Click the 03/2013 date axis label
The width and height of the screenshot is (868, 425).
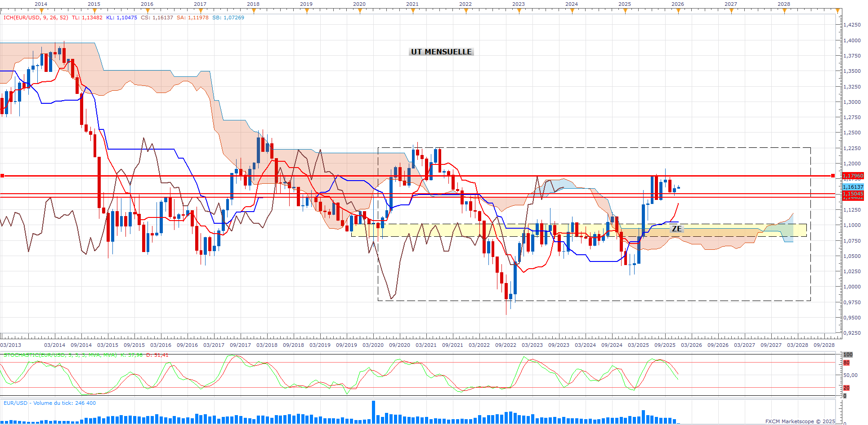(x=11, y=345)
